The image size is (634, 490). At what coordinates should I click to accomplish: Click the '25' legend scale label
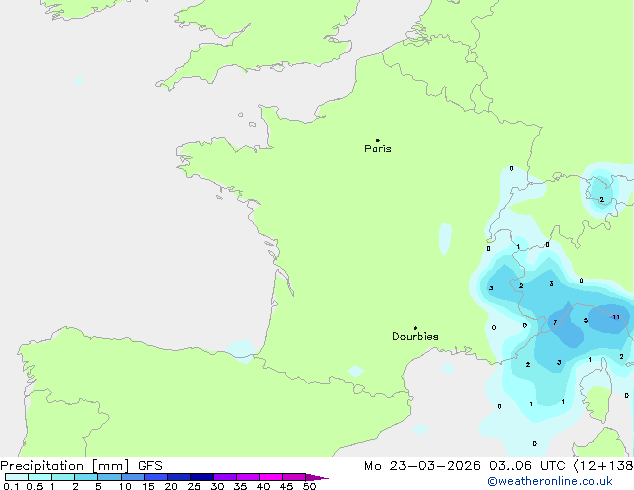tap(194, 486)
